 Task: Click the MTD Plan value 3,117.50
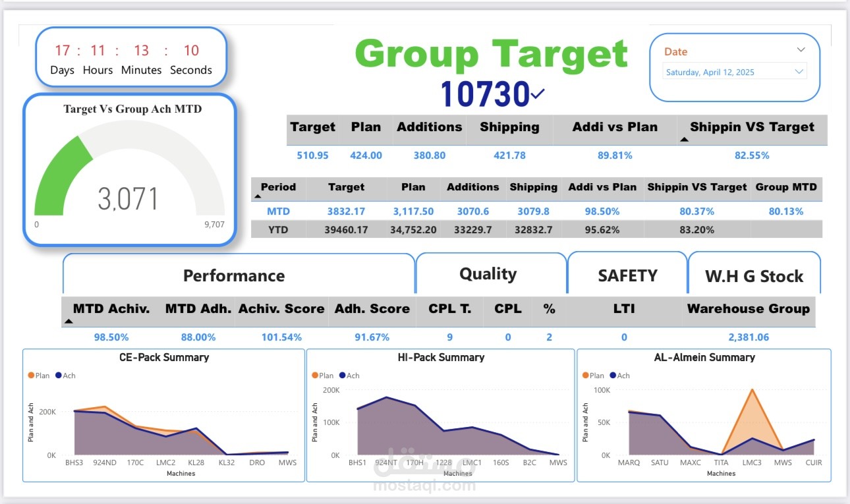413,211
